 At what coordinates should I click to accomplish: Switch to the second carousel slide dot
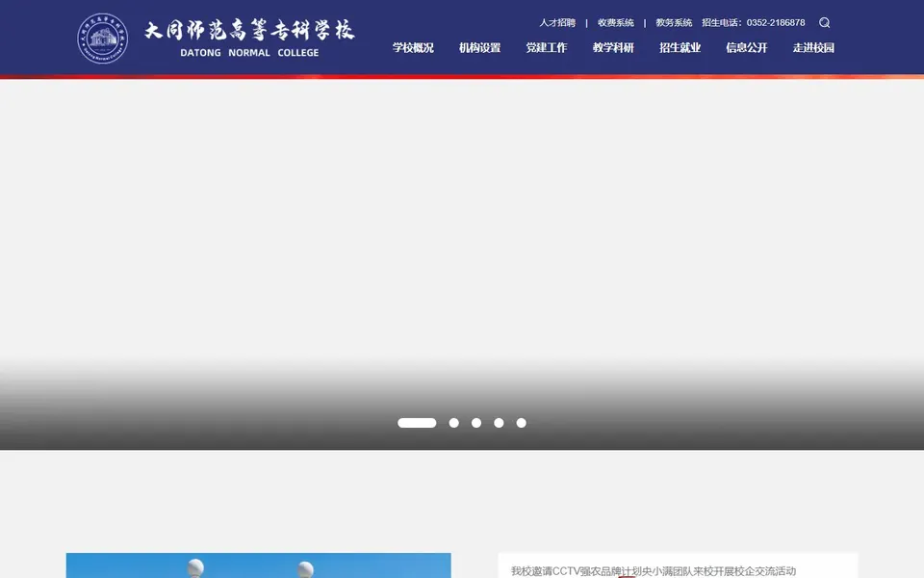click(x=453, y=423)
